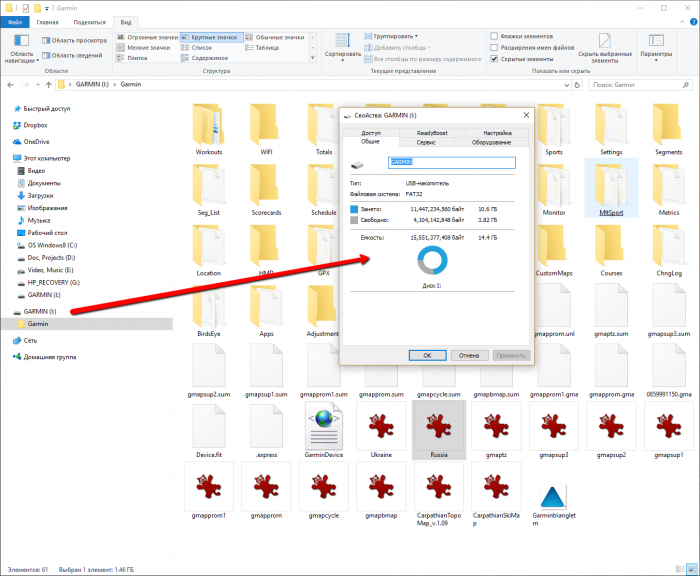Select the gmapprom1 map file
This screenshot has height=576, width=700.
[x=208, y=491]
